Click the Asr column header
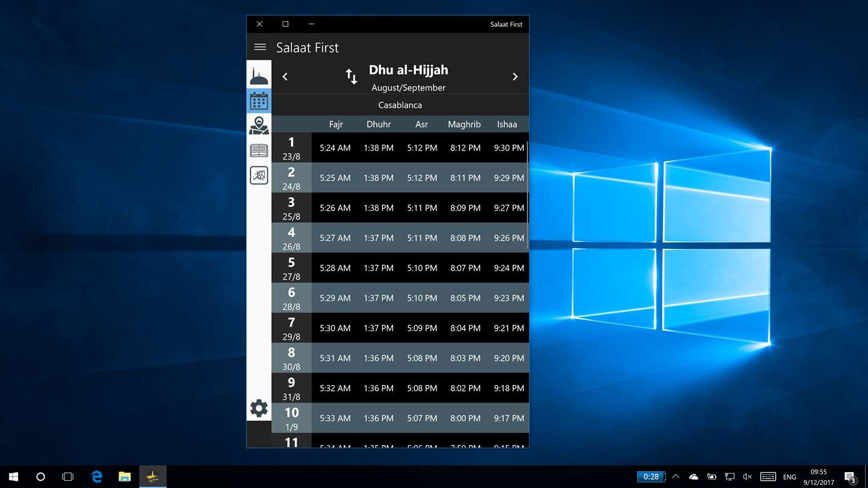Screen dimensions: 868x488 click(x=422, y=124)
